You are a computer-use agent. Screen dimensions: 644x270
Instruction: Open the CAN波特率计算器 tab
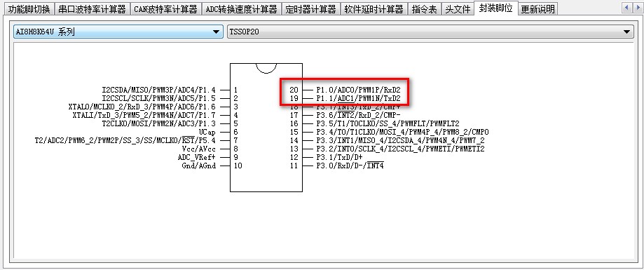click(165, 9)
